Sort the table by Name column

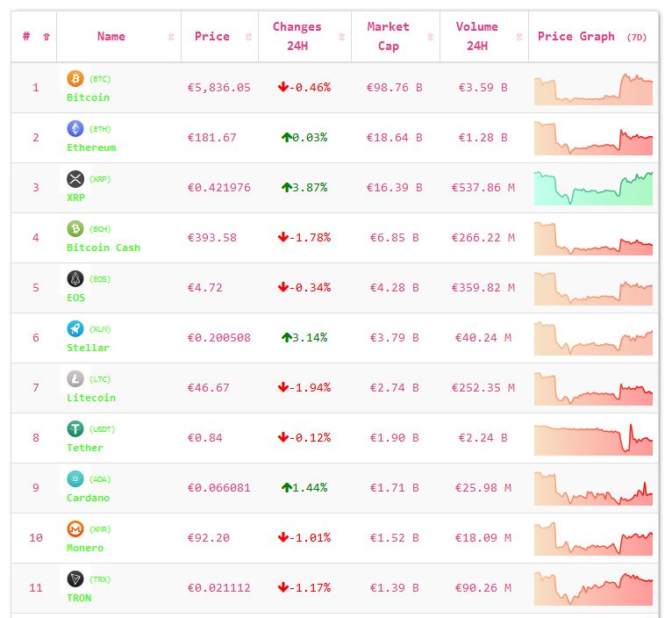click(x=111, y=37)
